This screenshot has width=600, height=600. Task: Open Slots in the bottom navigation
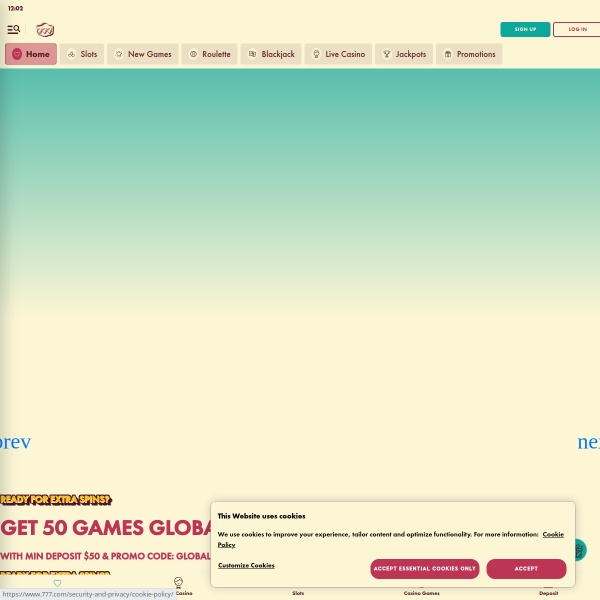pos(298,593)
